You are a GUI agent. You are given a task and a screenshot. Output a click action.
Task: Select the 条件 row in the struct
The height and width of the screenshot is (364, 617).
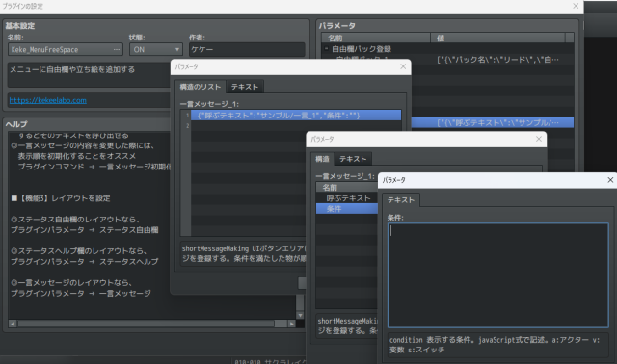click(x=347, y=209)
